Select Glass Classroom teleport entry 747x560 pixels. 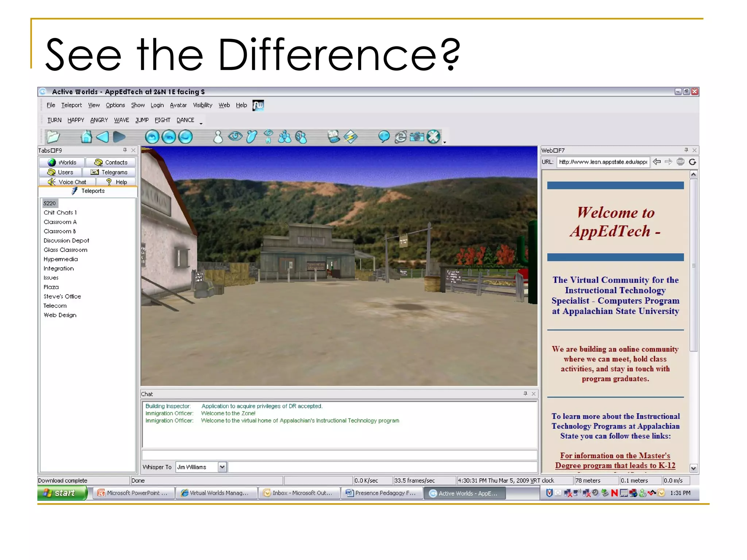[x=66, y=250]
